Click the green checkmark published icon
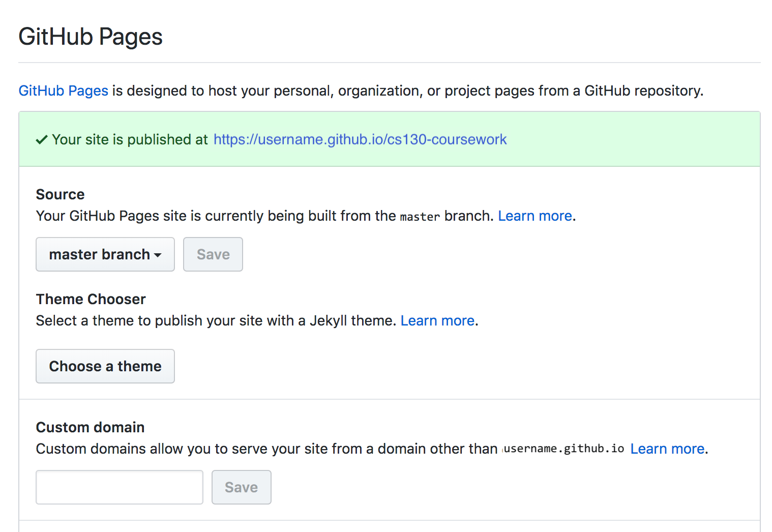This screenshot has height=532, width=772. [x=42, y=140]
